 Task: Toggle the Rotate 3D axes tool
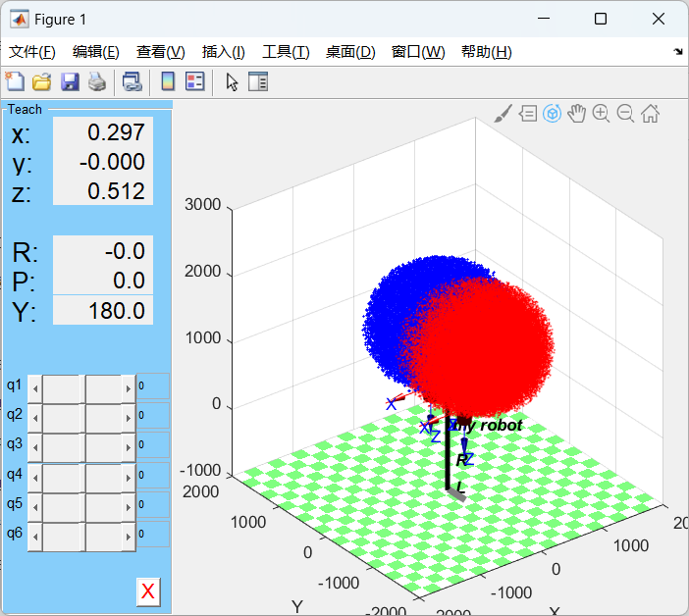552,114
